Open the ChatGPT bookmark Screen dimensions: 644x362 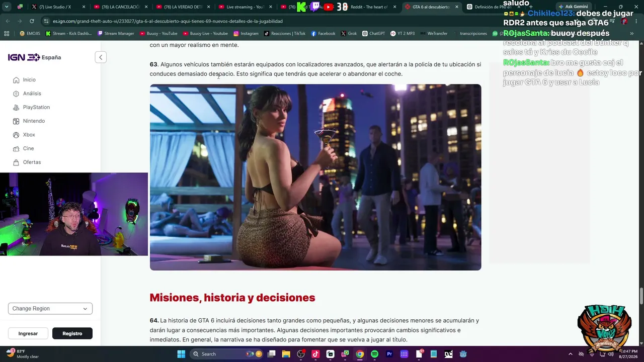[373, 34]
